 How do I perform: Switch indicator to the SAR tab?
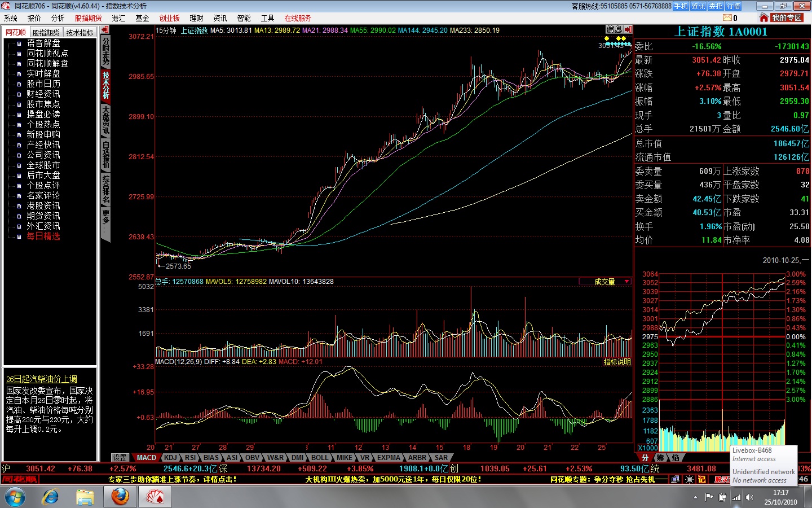441,458
